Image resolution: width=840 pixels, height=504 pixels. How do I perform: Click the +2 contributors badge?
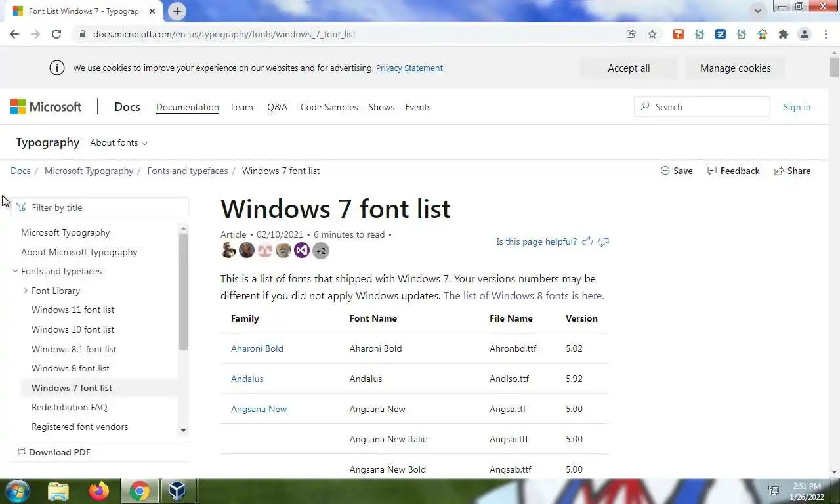coord(320,250)
